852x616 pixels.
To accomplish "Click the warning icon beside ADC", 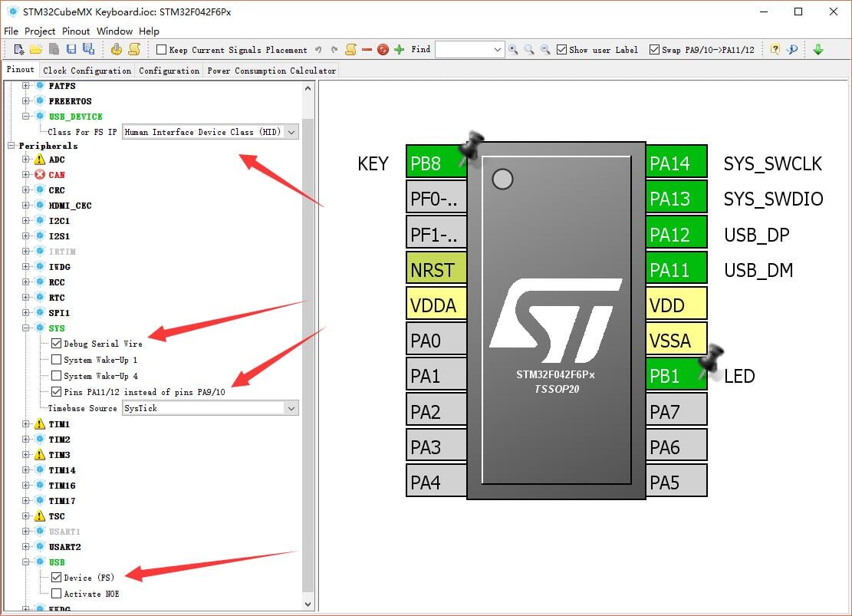I will pyautogui.click(x=40, y=160).
